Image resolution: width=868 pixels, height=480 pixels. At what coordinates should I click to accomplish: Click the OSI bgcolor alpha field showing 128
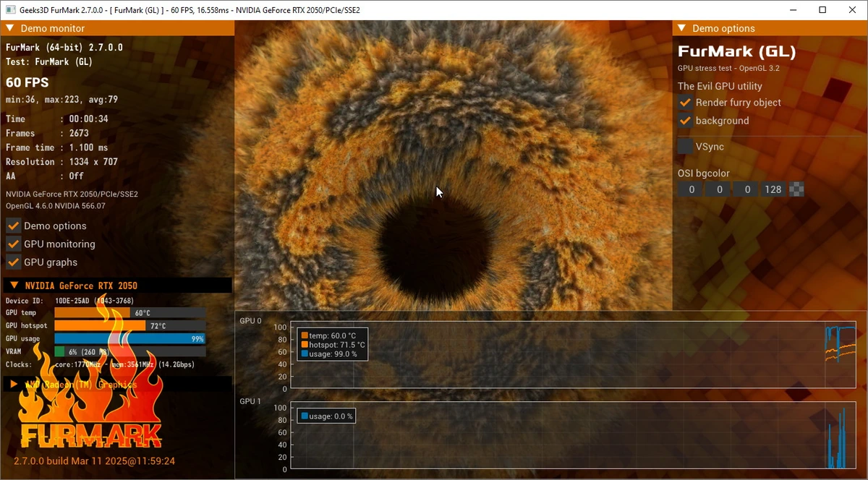(x=773, y=189)
